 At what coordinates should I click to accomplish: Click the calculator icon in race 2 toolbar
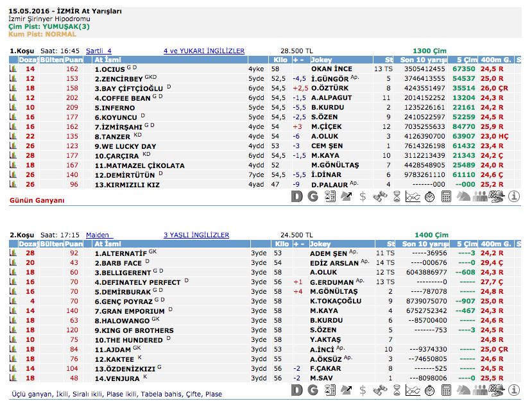pyautogui.click(x=447, y=389)
